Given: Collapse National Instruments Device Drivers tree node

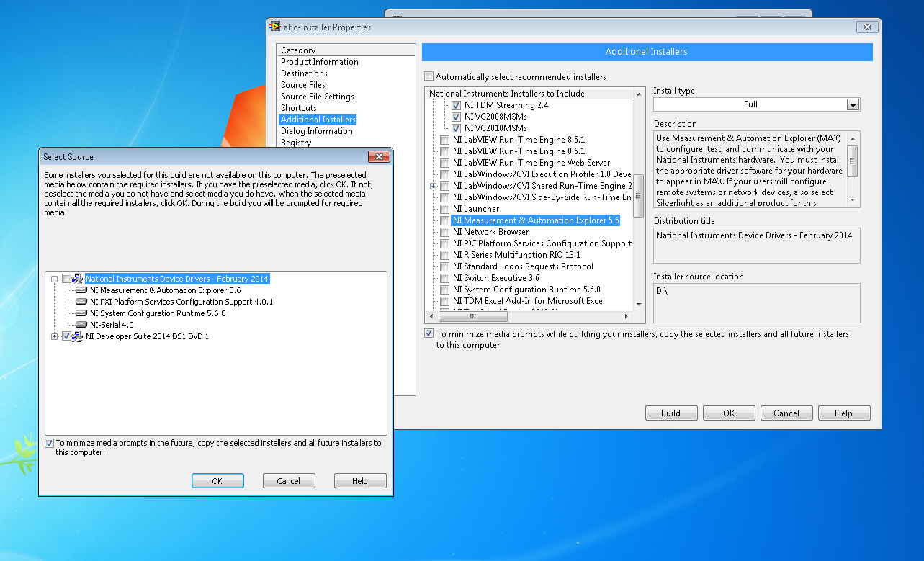Looking at the screenshot, I should [55, 279].
